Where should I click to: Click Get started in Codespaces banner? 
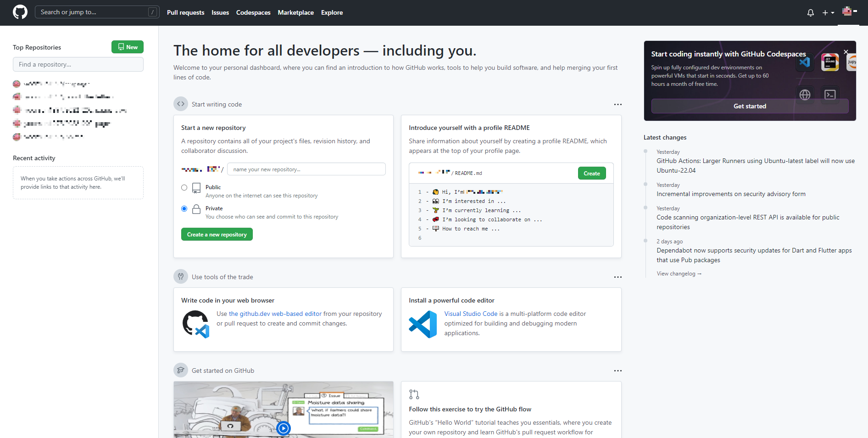tap(750, 106)
